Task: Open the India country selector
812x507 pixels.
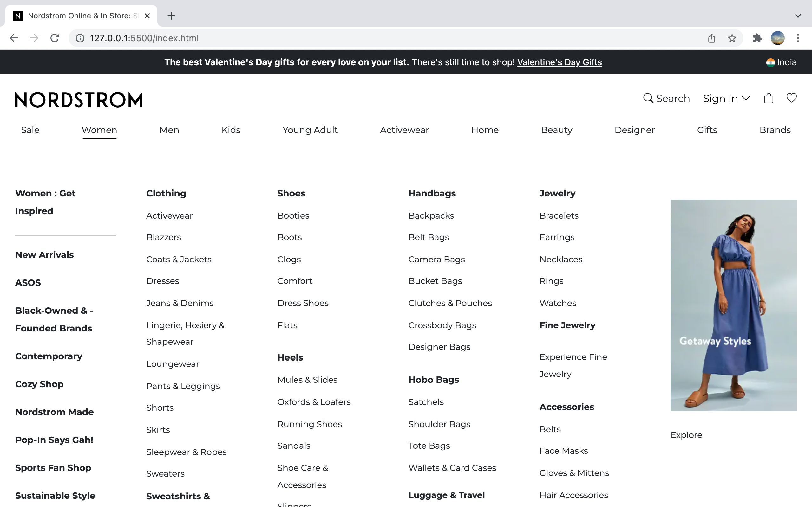Action: tap(781, 62)
